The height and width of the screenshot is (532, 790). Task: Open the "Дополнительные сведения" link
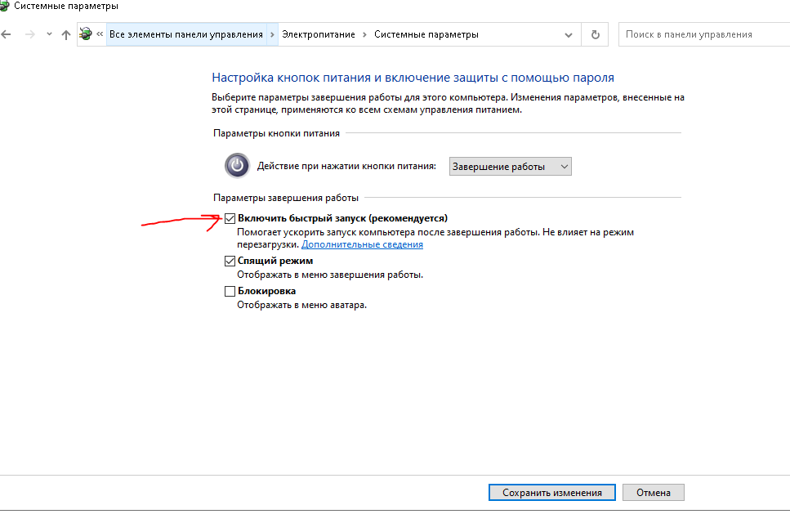pos(362,244)
